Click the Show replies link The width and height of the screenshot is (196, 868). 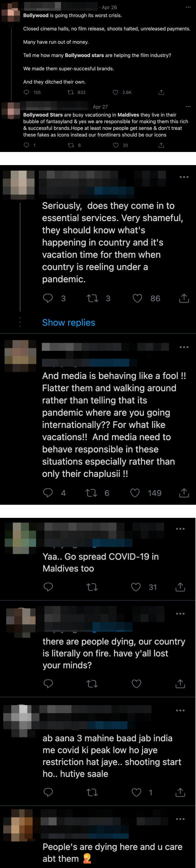point(69,322)
